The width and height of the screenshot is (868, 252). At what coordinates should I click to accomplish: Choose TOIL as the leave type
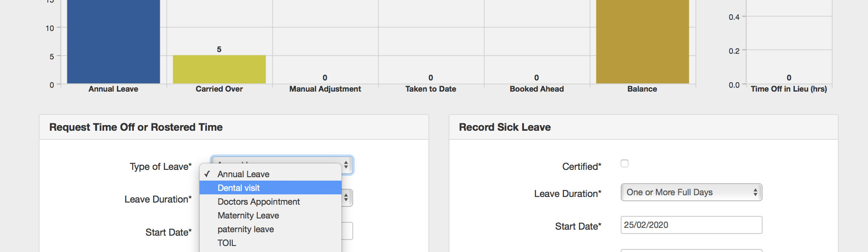[x=227, y=243]
